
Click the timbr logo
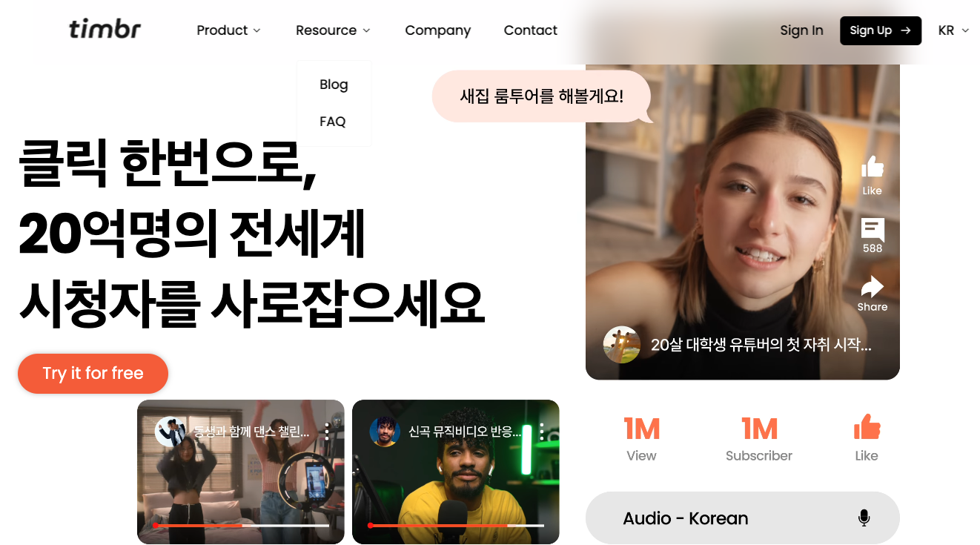tap(105, 30)
